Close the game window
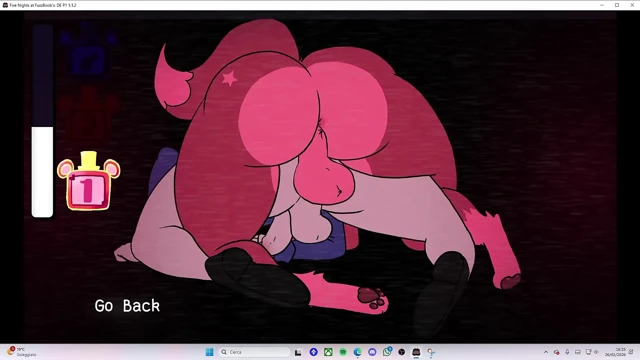 [632, 5]
